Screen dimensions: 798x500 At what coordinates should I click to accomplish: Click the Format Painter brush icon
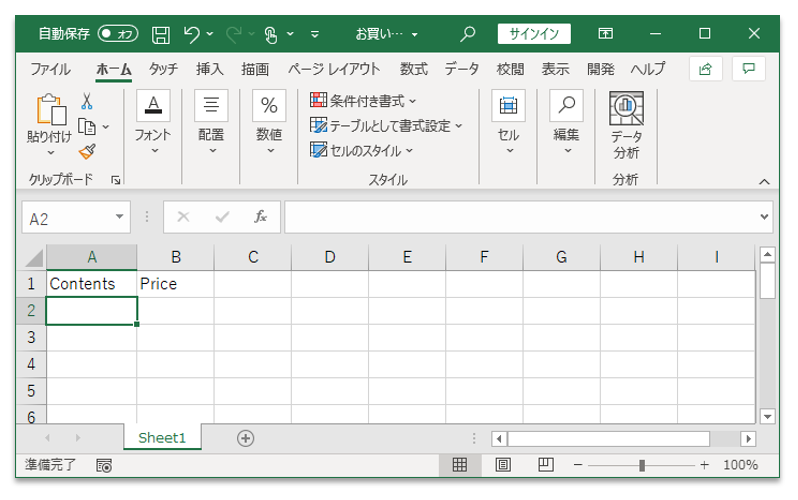(87, 151)
